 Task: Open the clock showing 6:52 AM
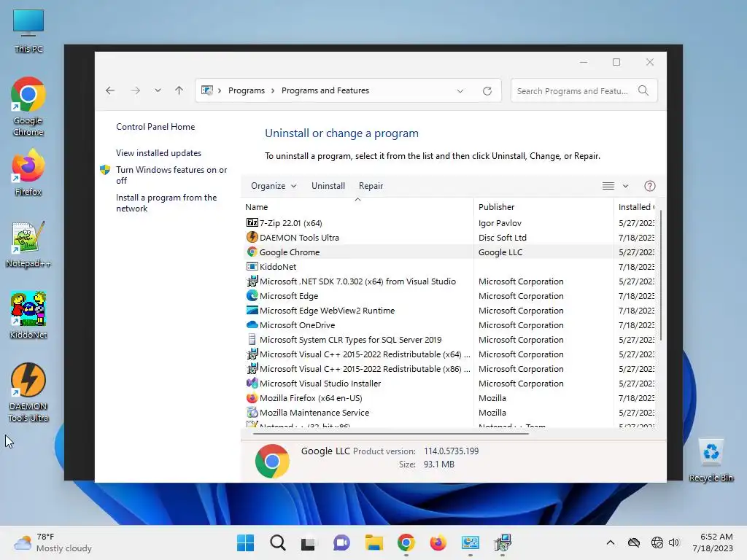pos(713,542)
